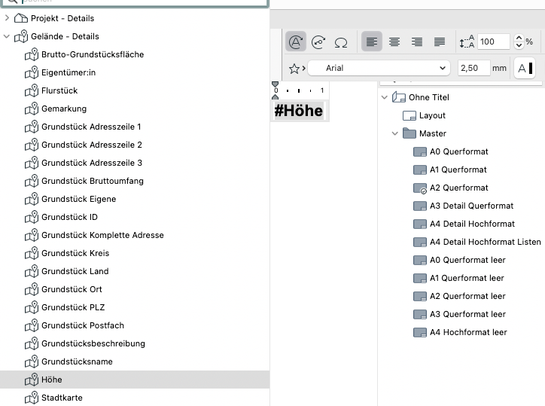Image resolution: width=545 pixels, height=406 pixels.
Task: Toggle right text alignment
Action: (417, 42)
